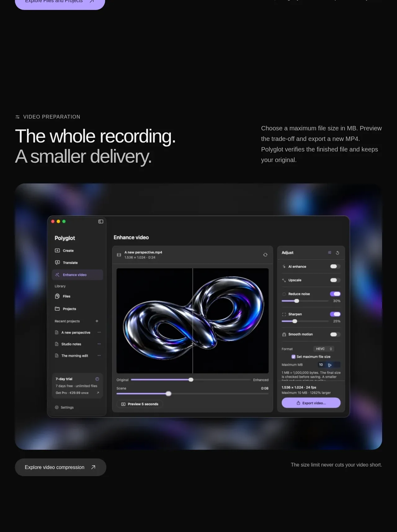Click the plus icon next to Recent projects
The height and width of the screenshot is (532, 397).
point(97,321)
